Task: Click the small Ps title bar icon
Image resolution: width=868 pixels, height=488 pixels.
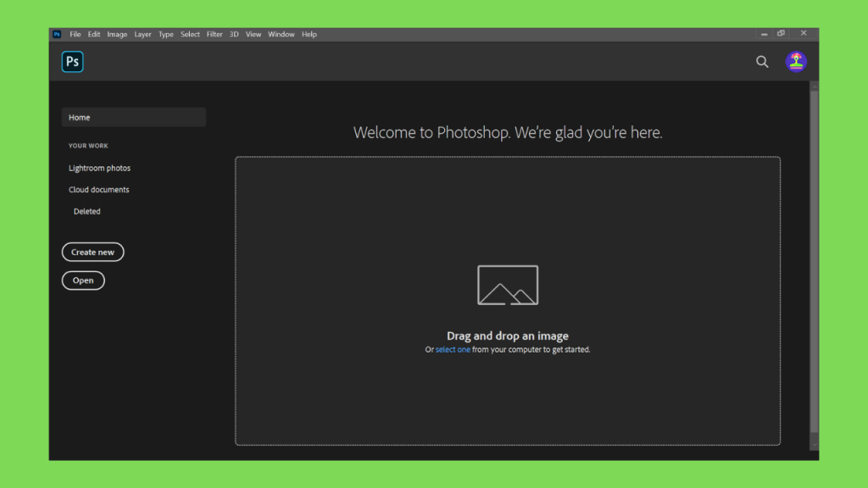Action: click(x=57, y=34)
